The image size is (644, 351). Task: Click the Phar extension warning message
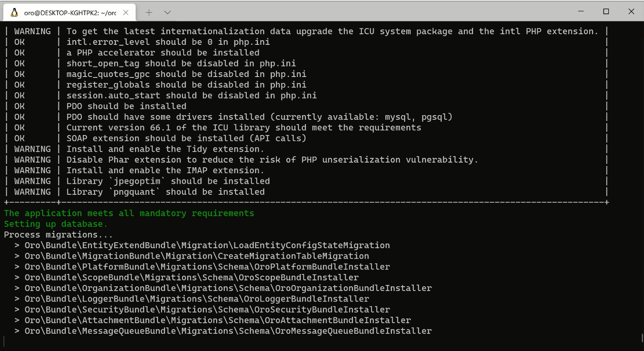tap(272, 160)
